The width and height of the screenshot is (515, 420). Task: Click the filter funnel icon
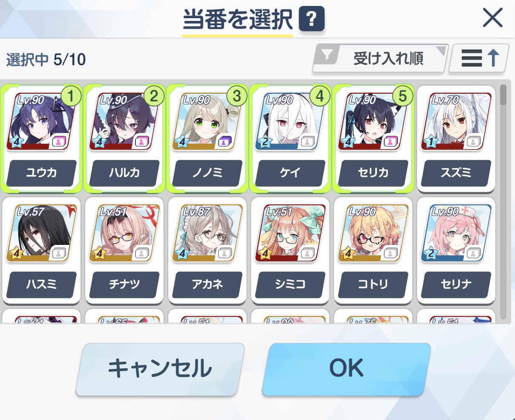tap(327, 55)
